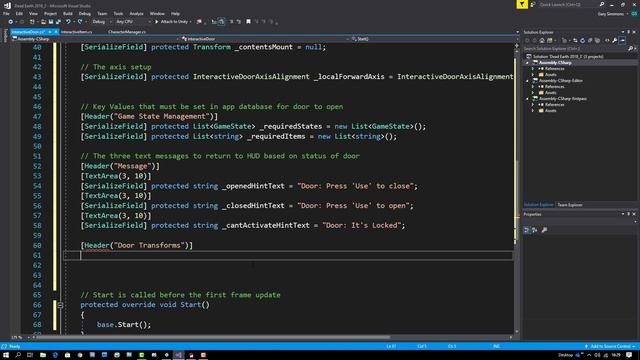Click the Categorized icon in Properties panel
640x360 pixels.
pyautogui.click(x=527, y=230)
